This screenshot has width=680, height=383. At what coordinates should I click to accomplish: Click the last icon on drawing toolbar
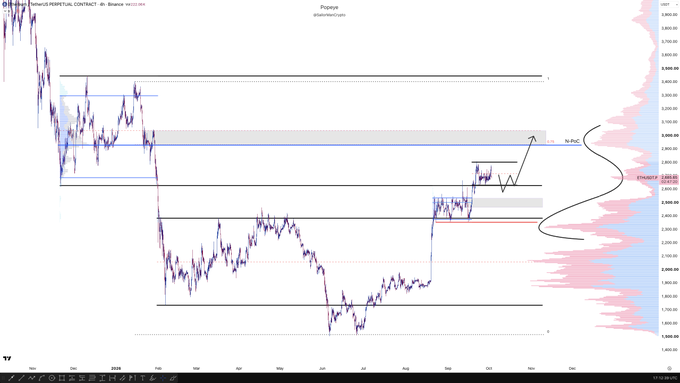[173, 378]
